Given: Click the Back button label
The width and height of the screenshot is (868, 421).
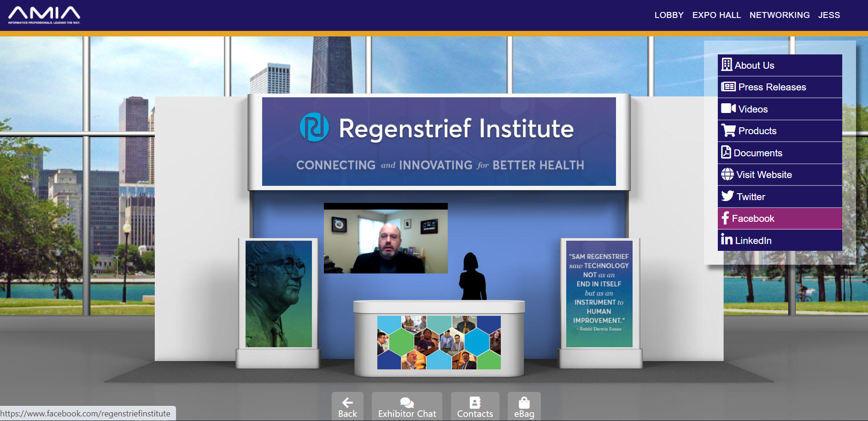Looking at the screenshot, I should [x=347, y=414].
